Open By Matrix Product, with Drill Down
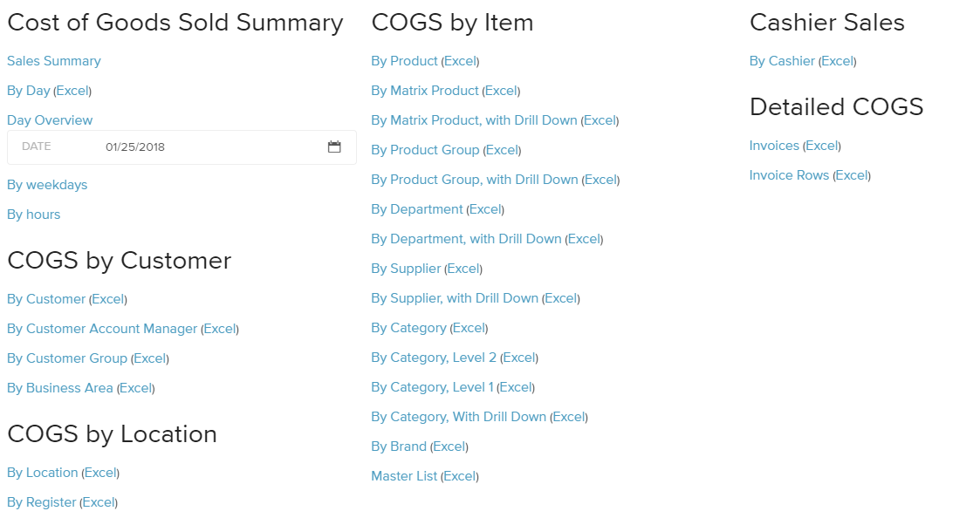 point(475,120)
